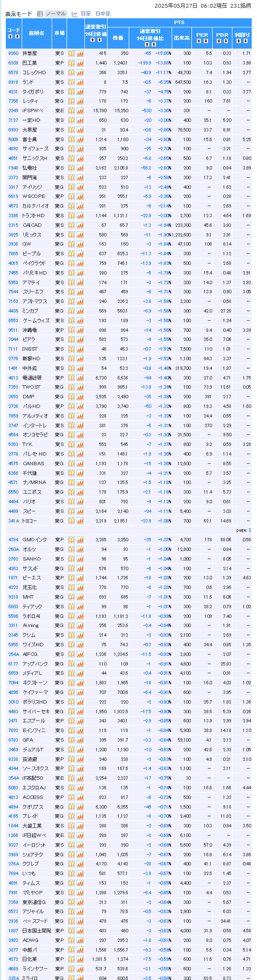Click the 出来高 column header

[x=182, y=38]
